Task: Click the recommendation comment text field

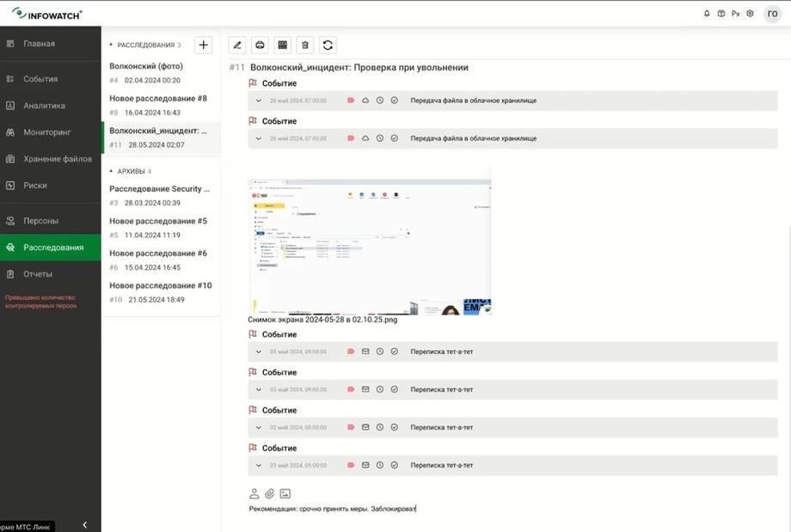Action: pos(512,509)
